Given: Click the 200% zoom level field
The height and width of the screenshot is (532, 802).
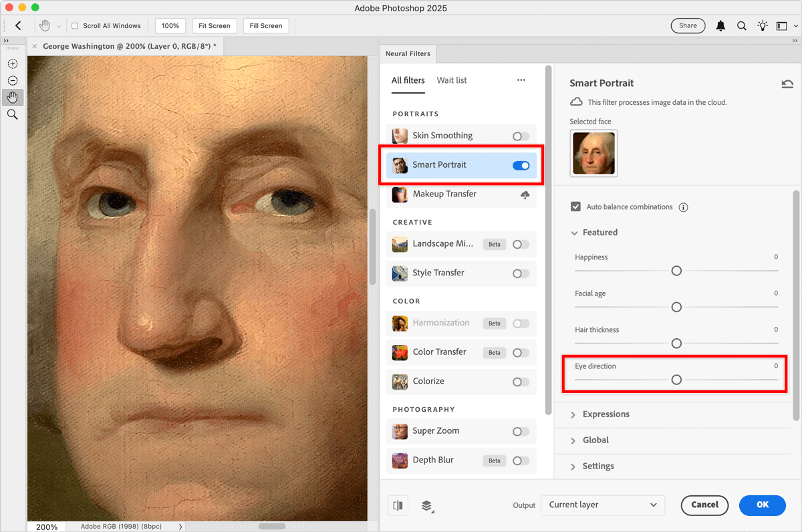Looking at the screenshot, I should [x=47, y=527].
